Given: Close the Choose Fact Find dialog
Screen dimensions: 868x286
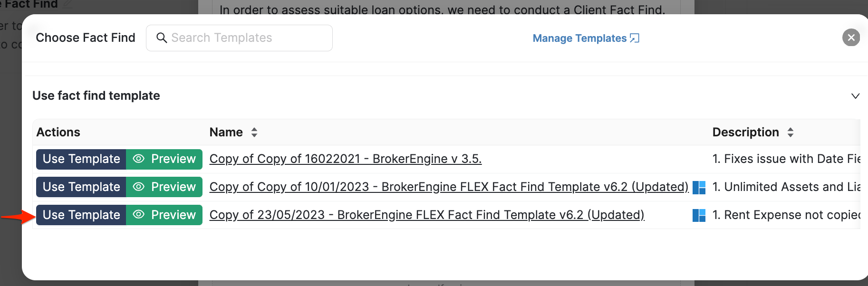Looking at the screenshot, I should pyautogui.click(x=851, y=38).
